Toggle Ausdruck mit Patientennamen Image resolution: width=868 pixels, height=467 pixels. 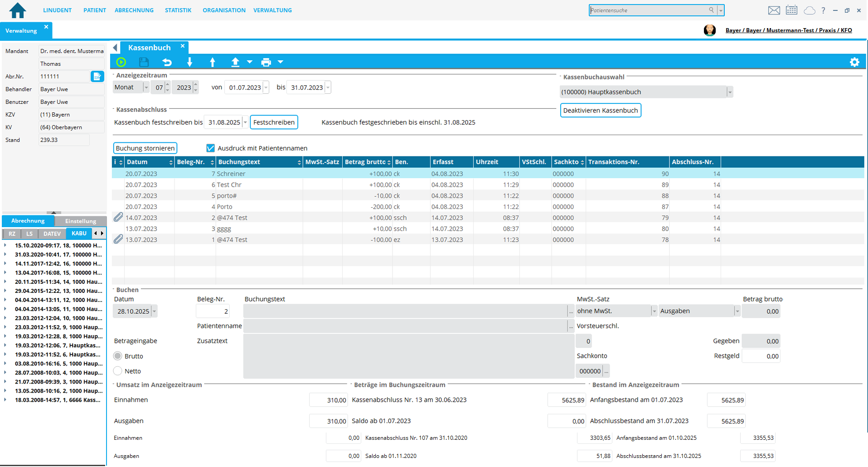coord(211,148)
